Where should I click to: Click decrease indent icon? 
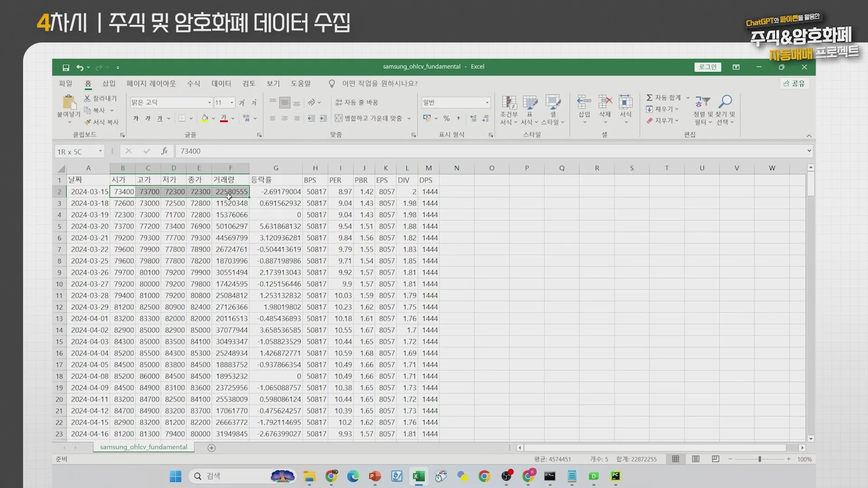click(311, 118)
